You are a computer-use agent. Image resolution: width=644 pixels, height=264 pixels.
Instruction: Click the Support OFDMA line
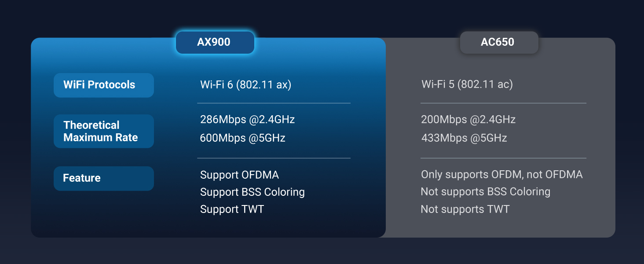point(239,175)
